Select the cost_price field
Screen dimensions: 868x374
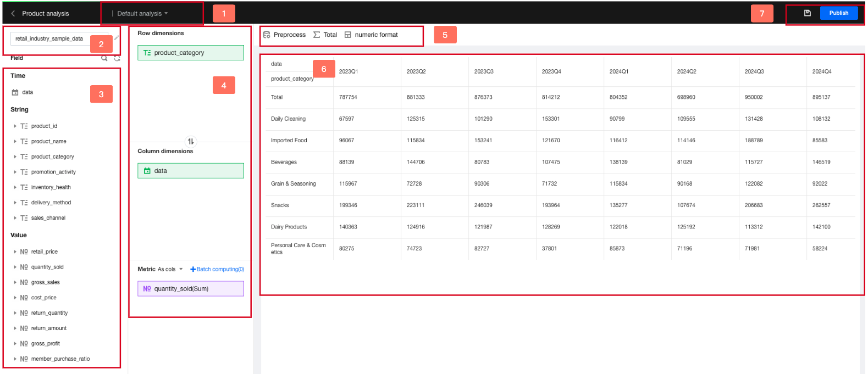coord(44,298)
